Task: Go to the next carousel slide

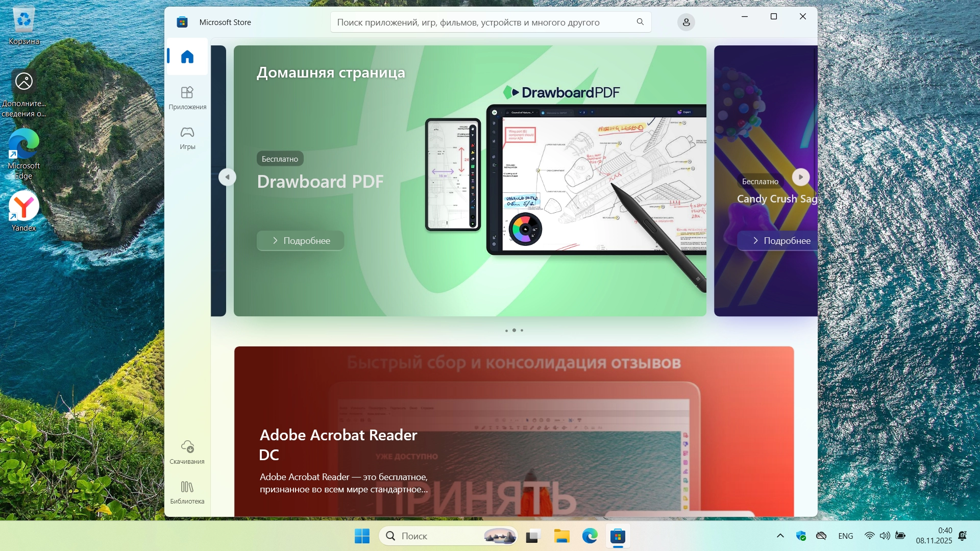Action: (x=800, y=177)
